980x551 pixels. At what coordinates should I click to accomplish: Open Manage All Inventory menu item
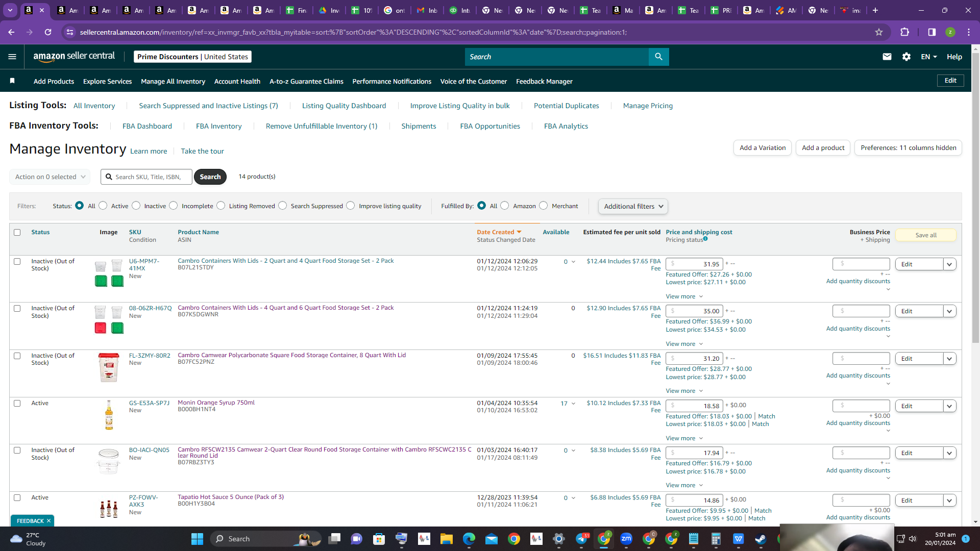(173, 81)
